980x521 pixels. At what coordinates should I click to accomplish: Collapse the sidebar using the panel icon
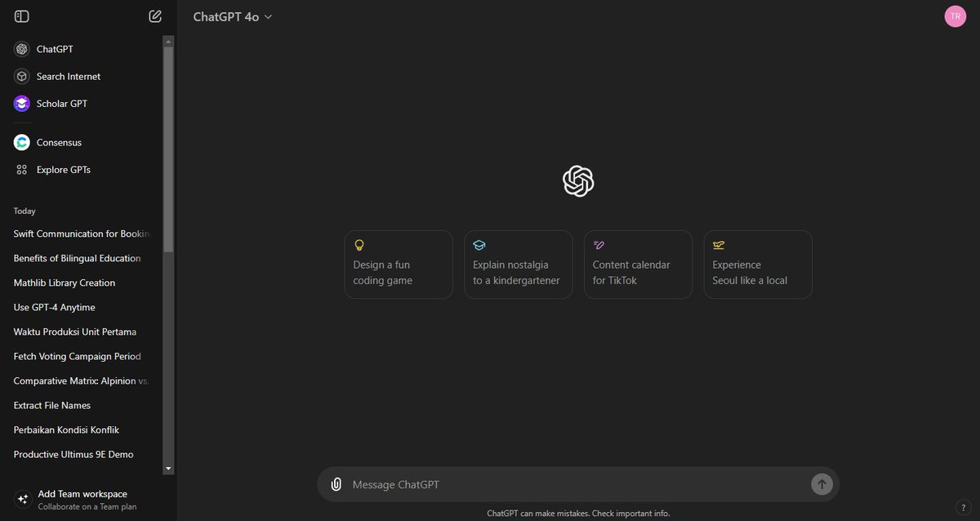coord(22,16)
